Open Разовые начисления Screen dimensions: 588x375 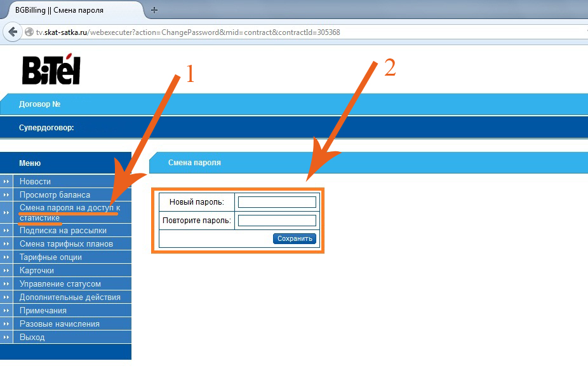point(59,324)
